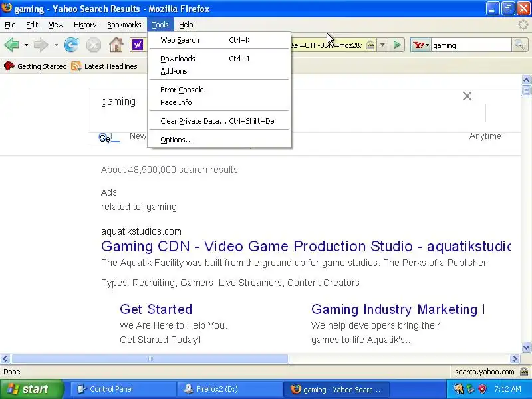Click gaming - Yahoo Search taskbar button
The width and height of the screenshot is (532, 399).
pyautogui.click(x=336, y=389)
